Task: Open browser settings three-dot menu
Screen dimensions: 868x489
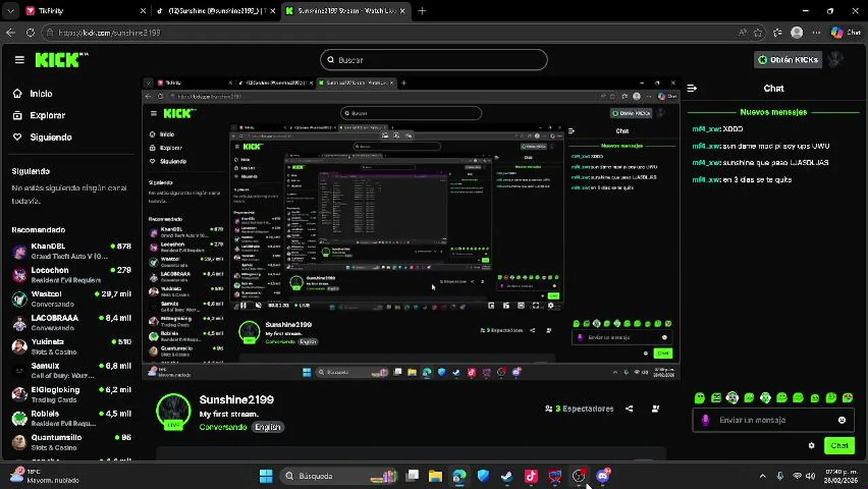Action: (x=816, y=33)
